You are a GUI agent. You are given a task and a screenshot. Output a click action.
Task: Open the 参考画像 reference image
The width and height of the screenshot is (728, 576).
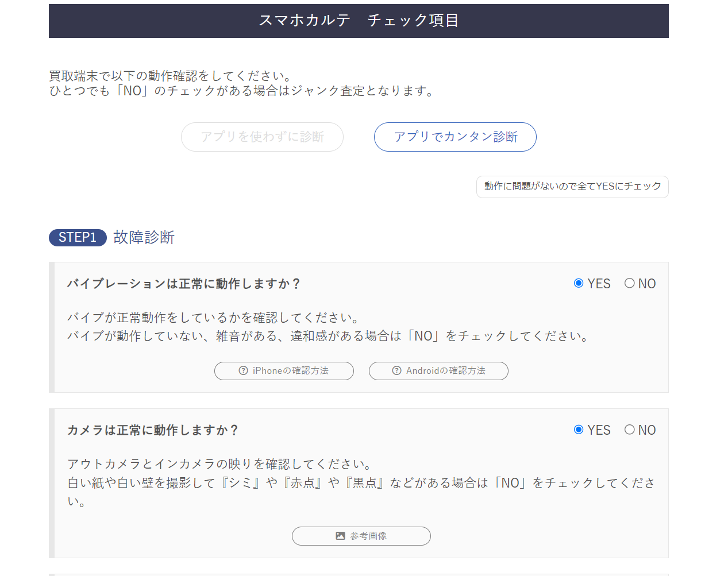coord(361,536)
